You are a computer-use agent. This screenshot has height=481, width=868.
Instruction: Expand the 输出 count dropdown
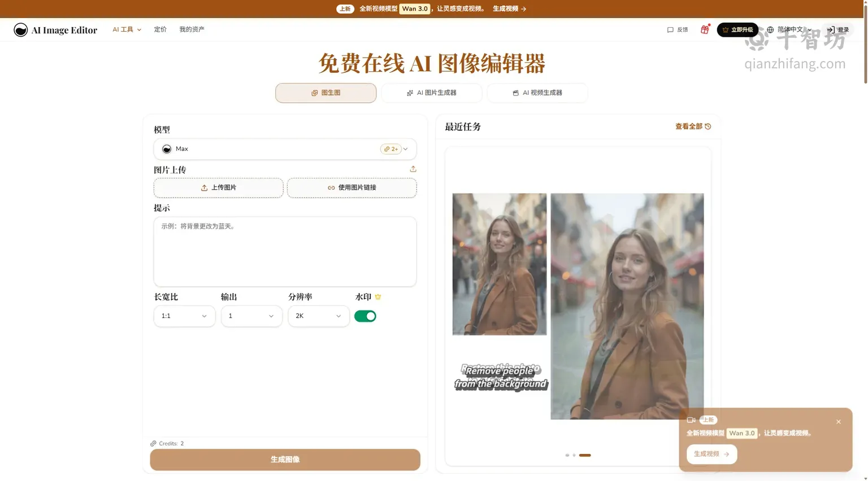(251, 316)
